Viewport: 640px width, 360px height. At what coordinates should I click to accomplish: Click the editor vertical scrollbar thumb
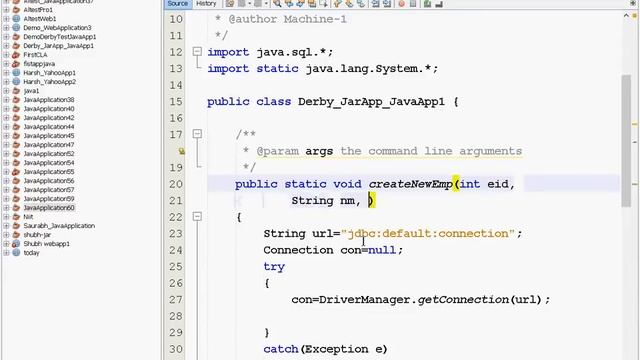(x=626, y=141)
